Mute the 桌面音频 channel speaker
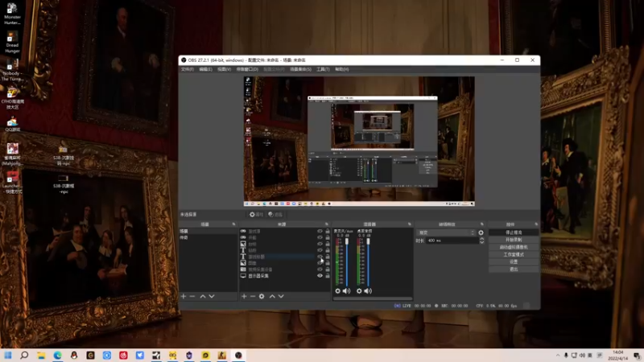The width and height of the screenshot is (644, 362). [x=368, y=291]
